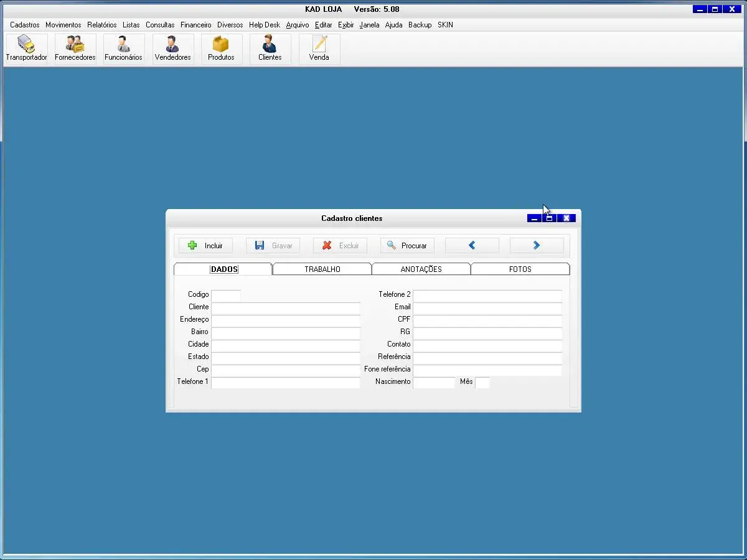Screen dimensions: 747x560
Task: Open the Exibir menu
Action: tap(346, 25)
